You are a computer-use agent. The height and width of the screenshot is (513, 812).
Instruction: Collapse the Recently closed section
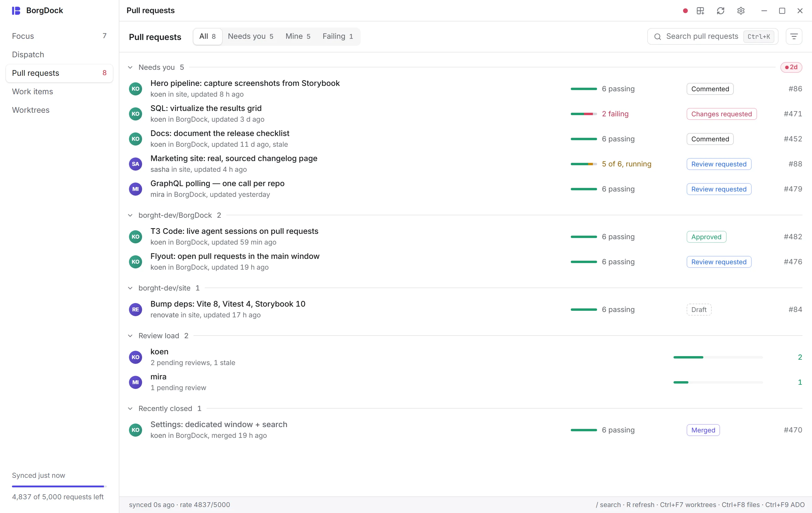(x=130, y=409)
